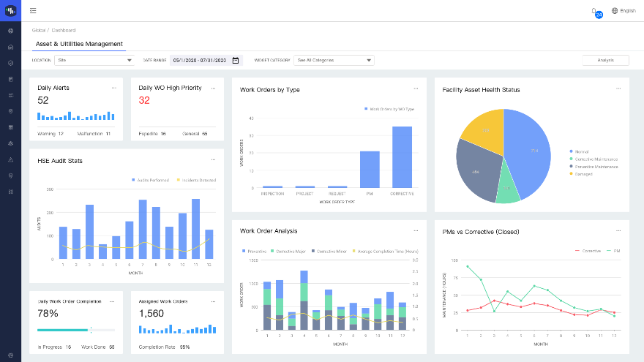
Task: Click the Assigned Work Orders value 1,560
Action: tap(151, 314)
